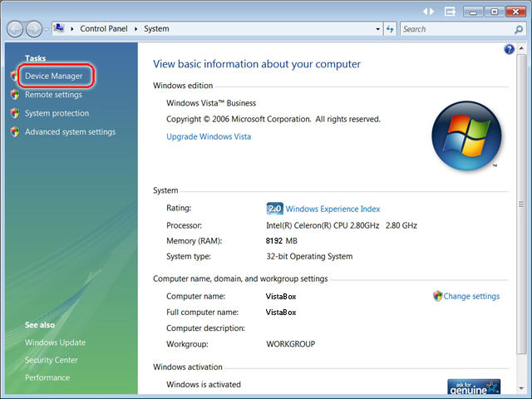Click the refresh button beside address bar
Screen dimensions: 532x399
[x=390, y=29]
